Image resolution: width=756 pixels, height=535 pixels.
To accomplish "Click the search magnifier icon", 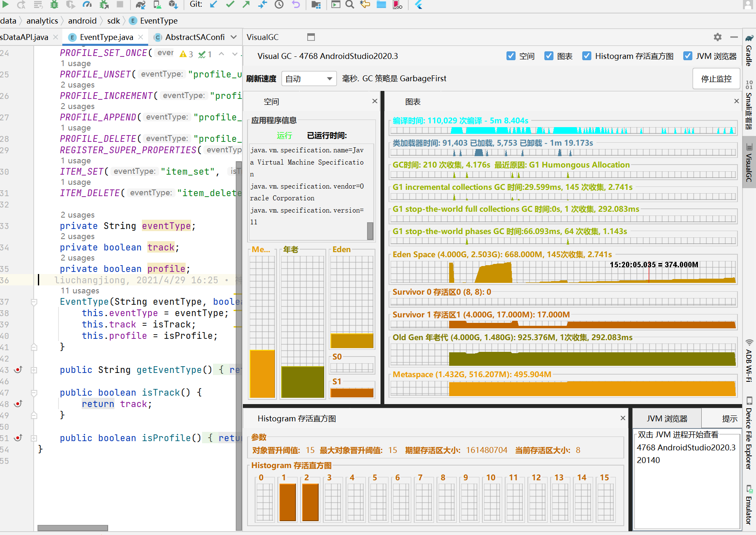I will 349,4.
